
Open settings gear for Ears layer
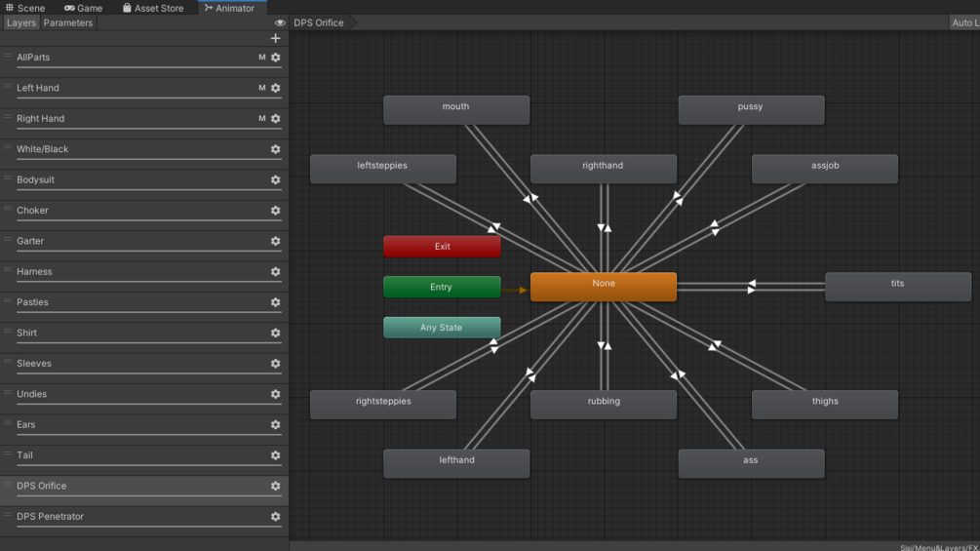pyautogui.click(x=276, y=425)
